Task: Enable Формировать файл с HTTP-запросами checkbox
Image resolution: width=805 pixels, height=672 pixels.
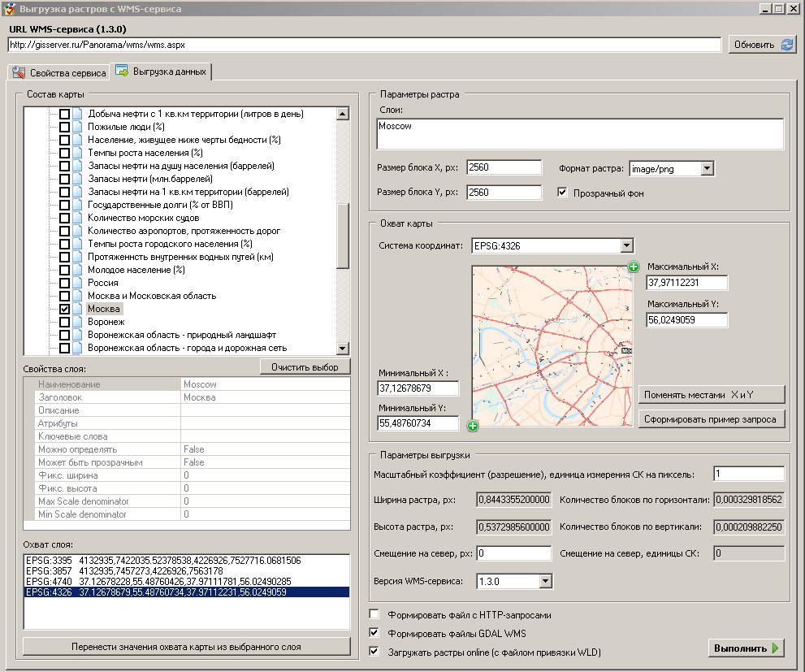Action: coord(374,614)
